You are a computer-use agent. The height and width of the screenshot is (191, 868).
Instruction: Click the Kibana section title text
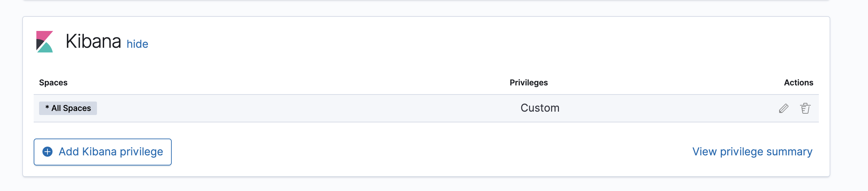[93, 42]
